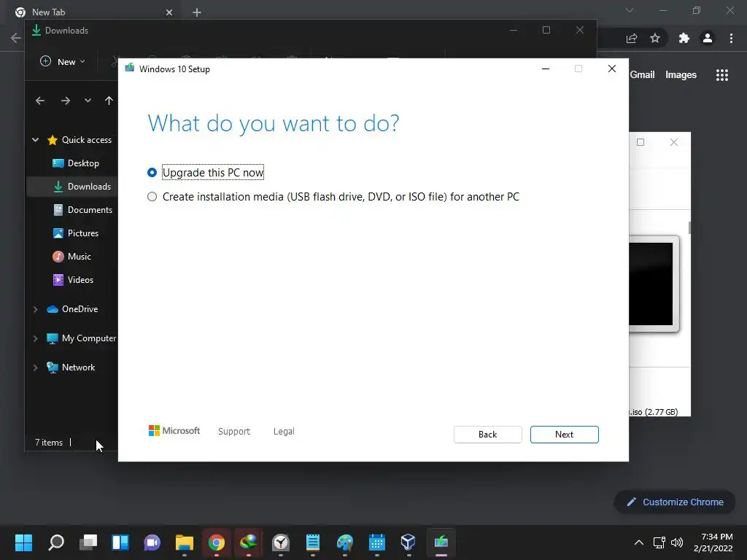The image size is (747, 560).
Task: Open Windows Start menu
Action: coord(23,542)
